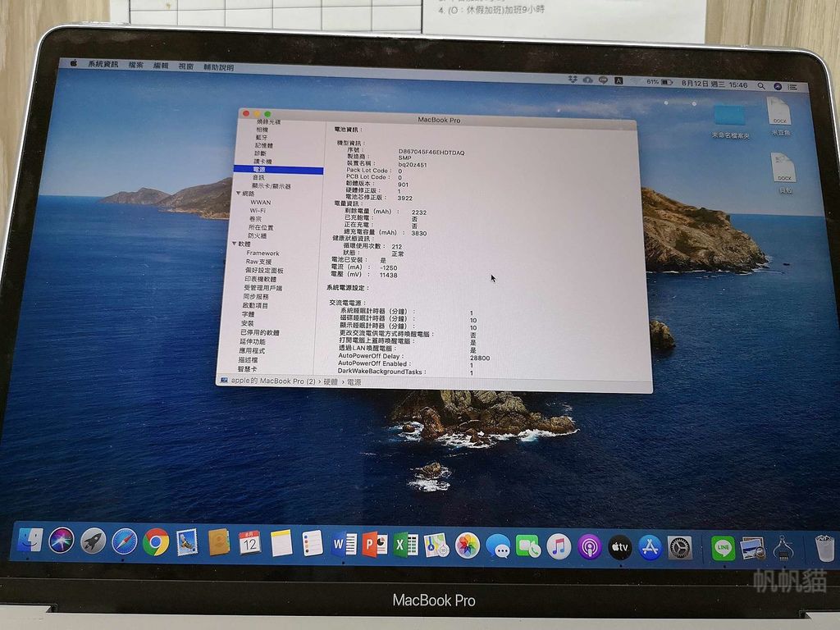Select 音訊 in the sidebar
Viewport: 840px width, 630px height.
coord(258,177)
